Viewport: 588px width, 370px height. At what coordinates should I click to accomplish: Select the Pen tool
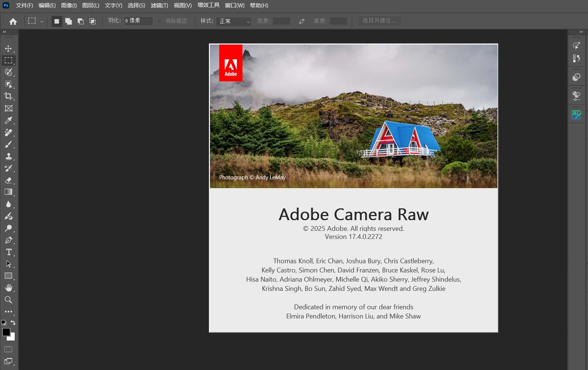pyautogui.click(x=8, y=240)
